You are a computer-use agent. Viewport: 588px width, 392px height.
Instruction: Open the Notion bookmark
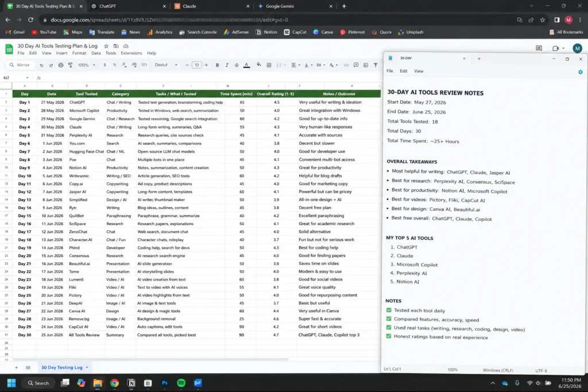[266, 32]
